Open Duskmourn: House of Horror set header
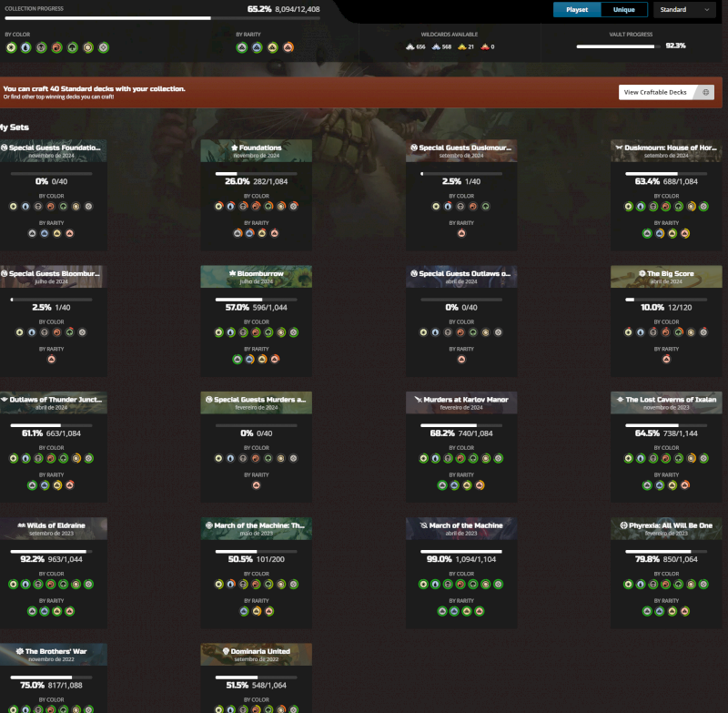 tap(666, 150)
